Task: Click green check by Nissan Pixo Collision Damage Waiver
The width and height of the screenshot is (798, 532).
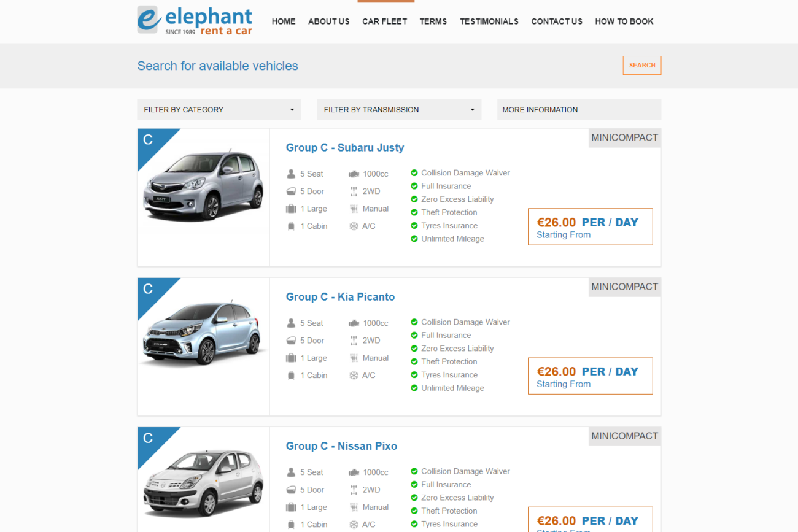Action: pyautogui.click(x=414, y=471)
